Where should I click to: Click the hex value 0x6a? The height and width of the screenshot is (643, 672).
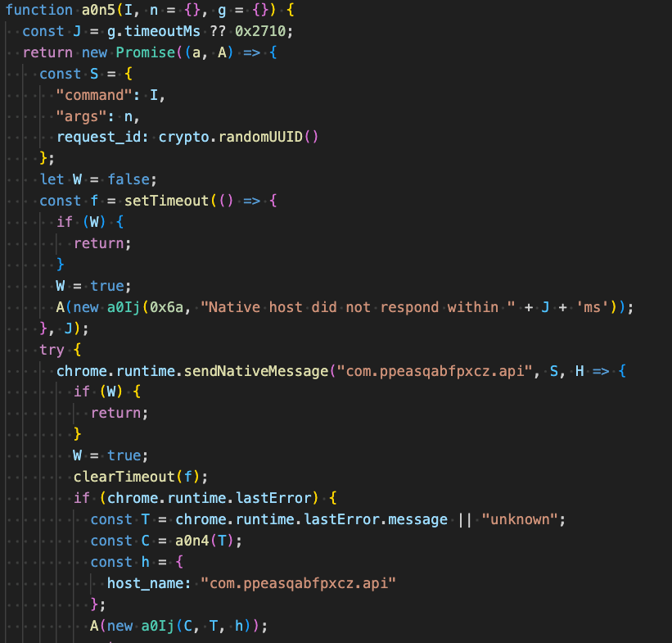[x=167, y=307]
